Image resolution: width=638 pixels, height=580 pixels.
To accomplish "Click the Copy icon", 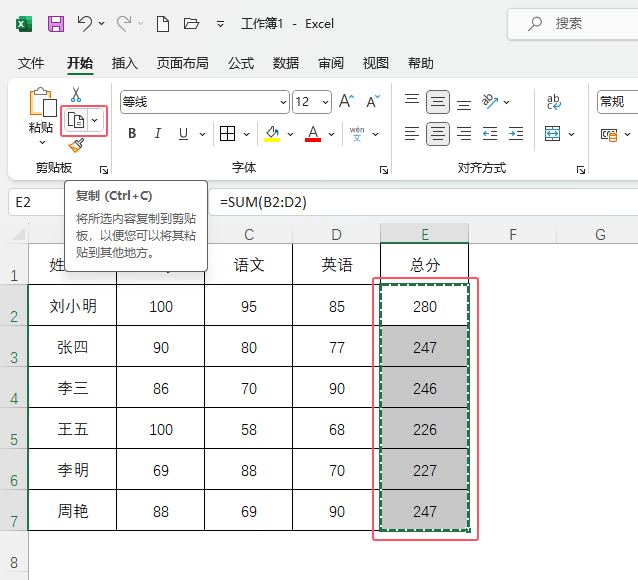I will tap(76, 120).
